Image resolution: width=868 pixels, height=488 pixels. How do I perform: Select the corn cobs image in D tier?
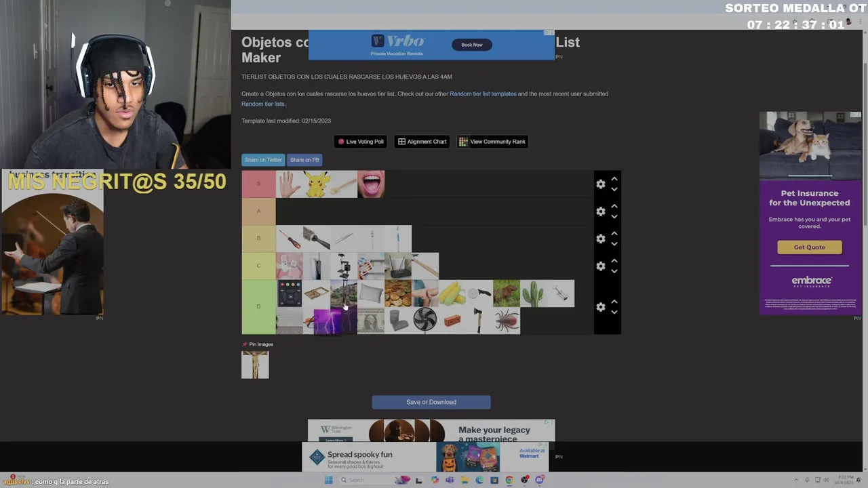click(452, 293)
